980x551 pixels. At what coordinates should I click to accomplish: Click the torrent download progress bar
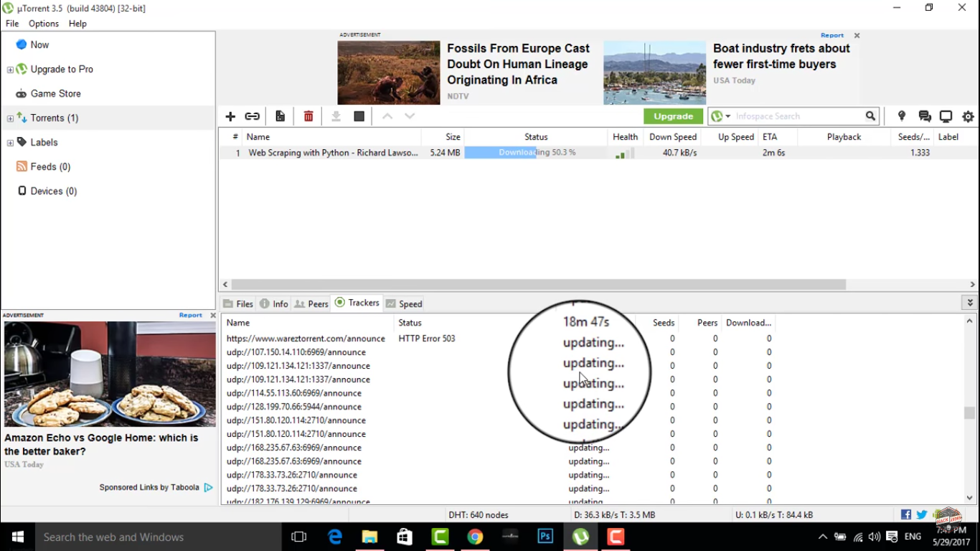tap(535, 153)
